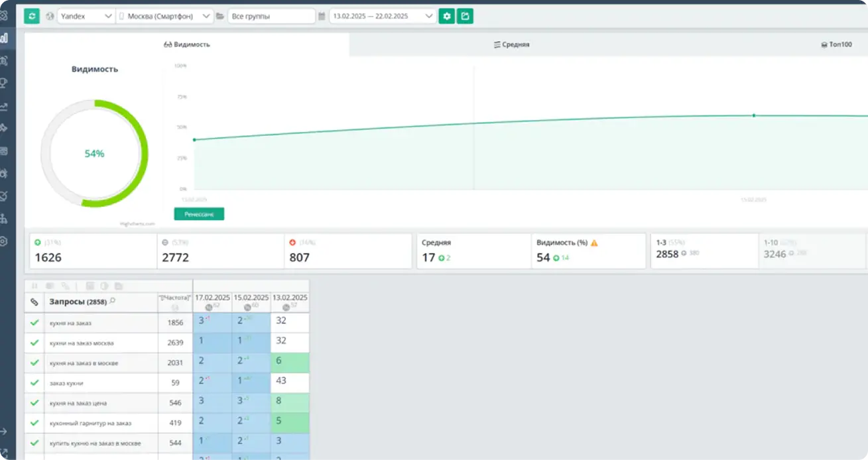Switch to the Видимость tab
The width and height of the screenshot is (868, 460).
tap(187, 44)
